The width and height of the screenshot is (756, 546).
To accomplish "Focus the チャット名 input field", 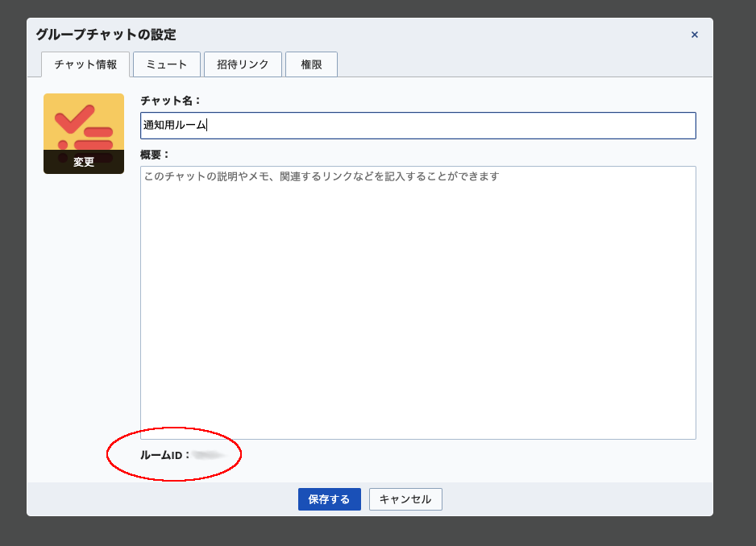I will pyautogui.click(x=418, y=126).
